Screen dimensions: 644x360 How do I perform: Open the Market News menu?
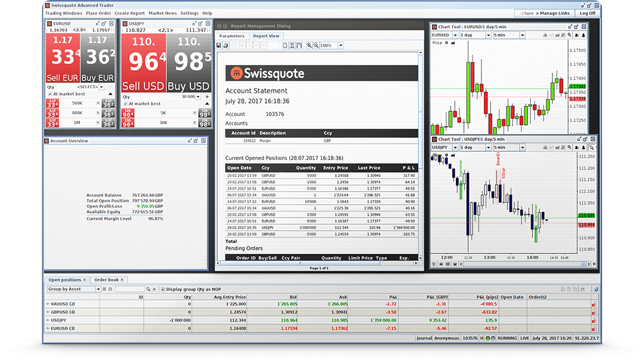pos(163,13)
